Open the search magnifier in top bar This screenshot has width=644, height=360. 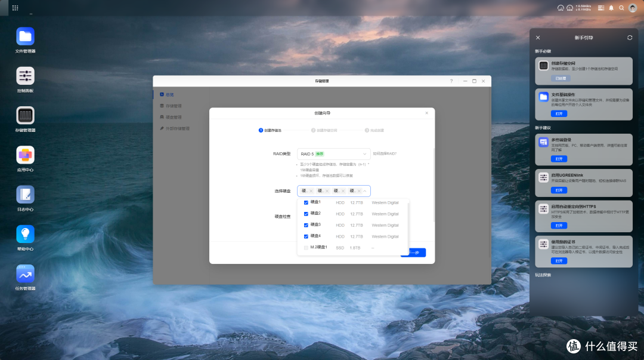(621, 8)
